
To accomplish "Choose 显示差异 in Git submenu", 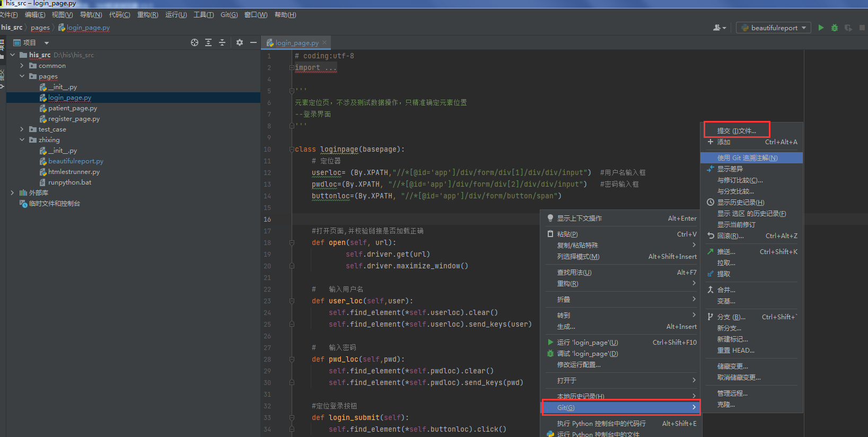I will click(751, 169).
